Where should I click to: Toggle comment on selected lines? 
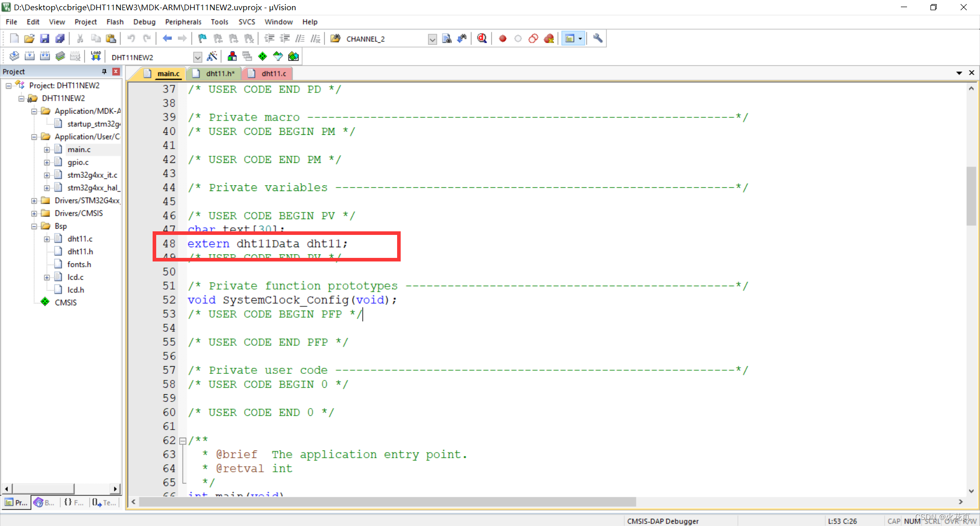tap(300, 38)
